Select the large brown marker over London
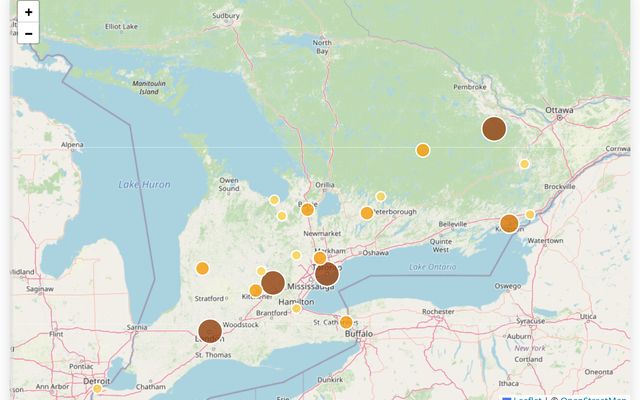 [x=210, y=331]
